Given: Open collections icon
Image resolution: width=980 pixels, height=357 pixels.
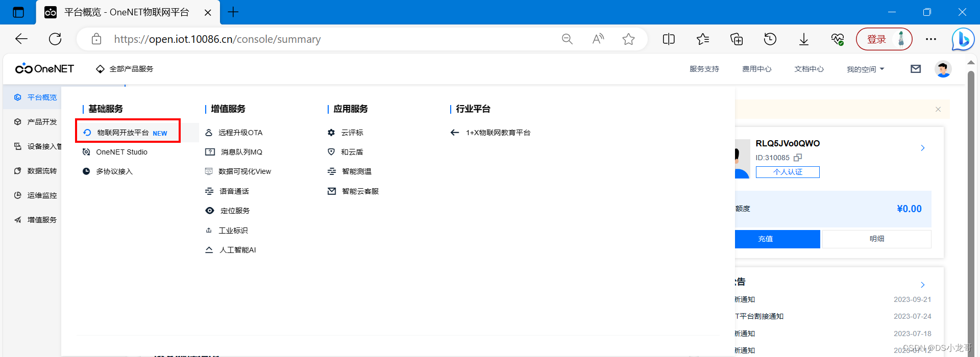Looking at the screenshot, I should [x=737, y=39].
